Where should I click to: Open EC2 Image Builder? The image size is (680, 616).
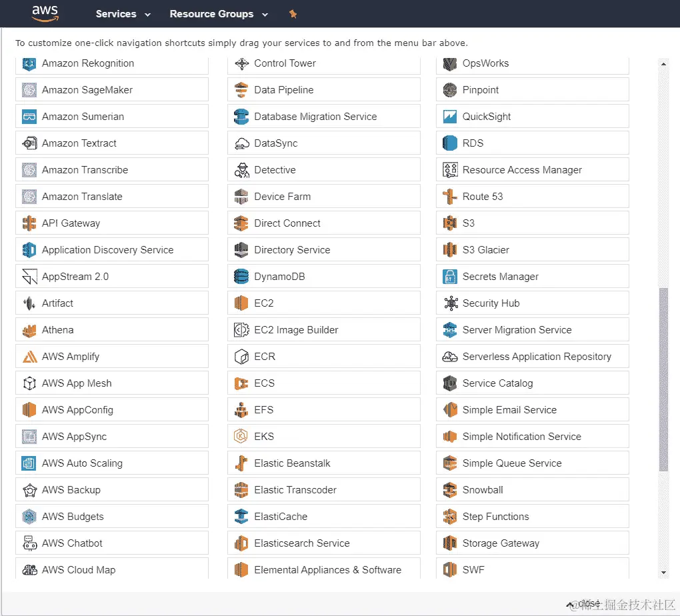click(324, 330)
